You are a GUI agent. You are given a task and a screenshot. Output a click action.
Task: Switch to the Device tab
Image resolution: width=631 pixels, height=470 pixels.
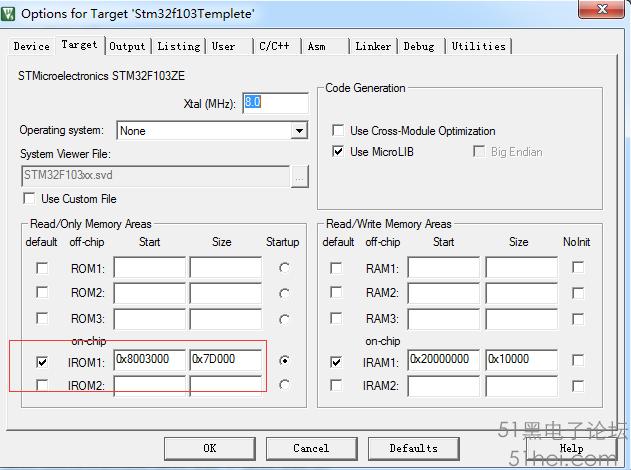pos(31,46)
